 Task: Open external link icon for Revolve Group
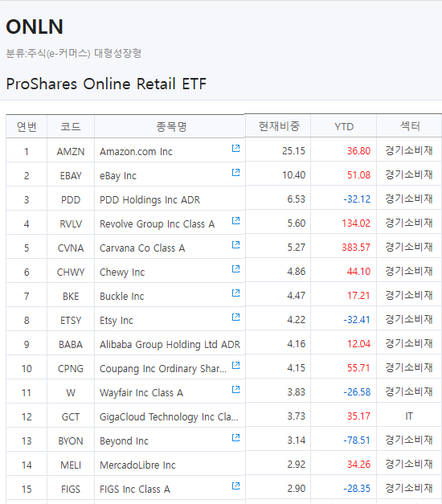pyautogui.click(x=236, y=220)
